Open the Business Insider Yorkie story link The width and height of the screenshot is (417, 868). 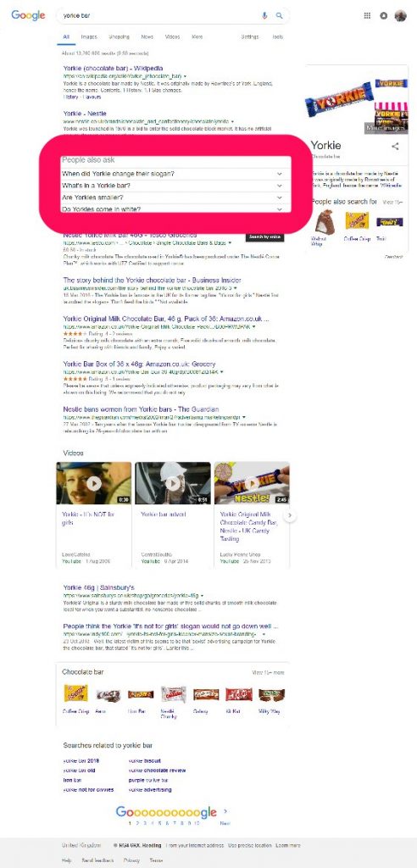click(x=152, y=281)
